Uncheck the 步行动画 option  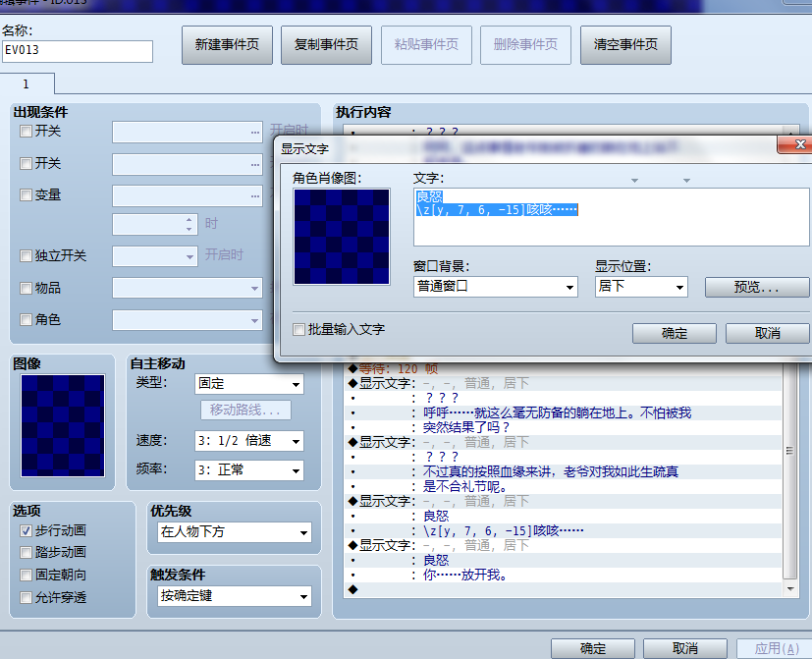point(26,531)
